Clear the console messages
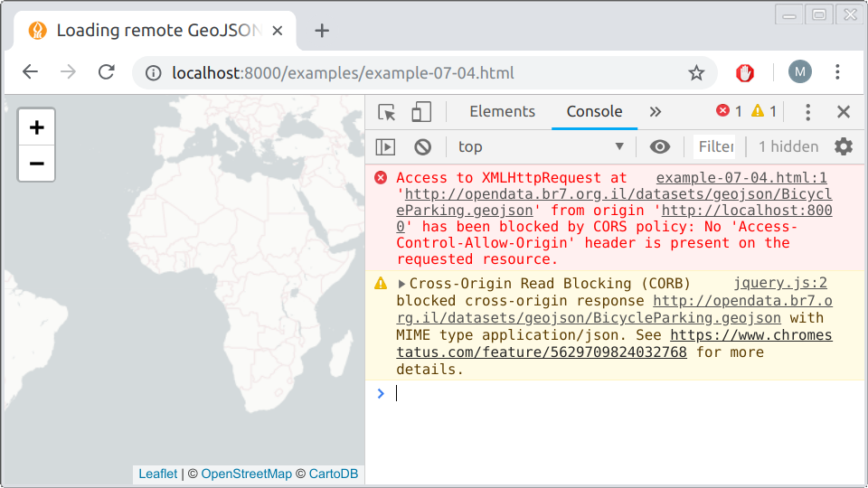This screenshot has height=488, width=868. pyautogui.click(x=423, y=146)
